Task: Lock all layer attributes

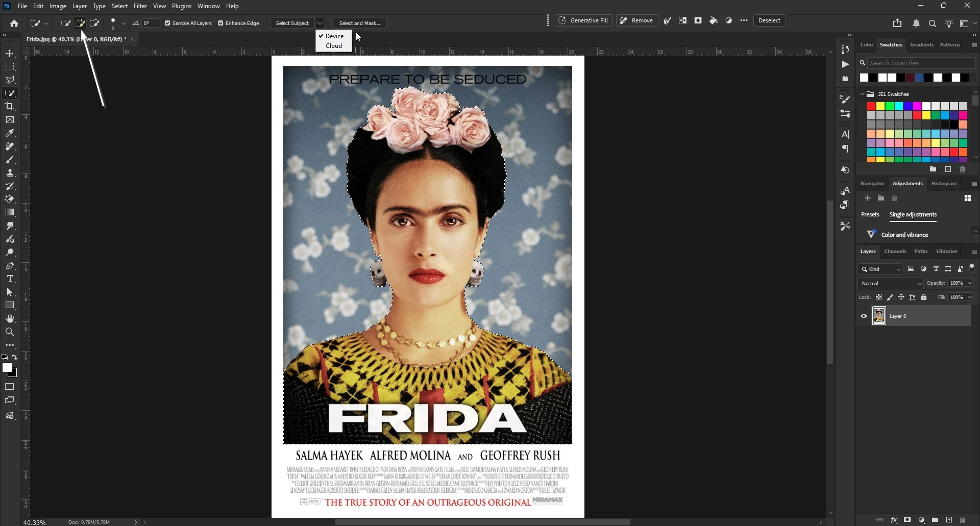Action: [924, 297]
